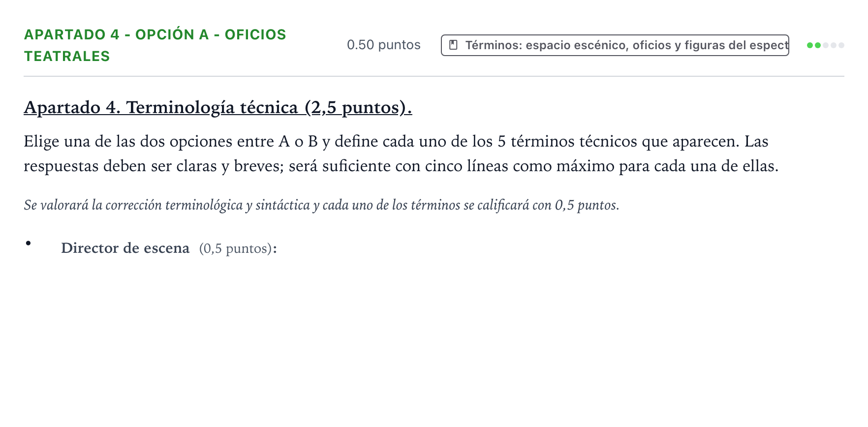Click the italic note 'Se valorará la corrección'
The image size is (868, 427).
click(321, 205)
